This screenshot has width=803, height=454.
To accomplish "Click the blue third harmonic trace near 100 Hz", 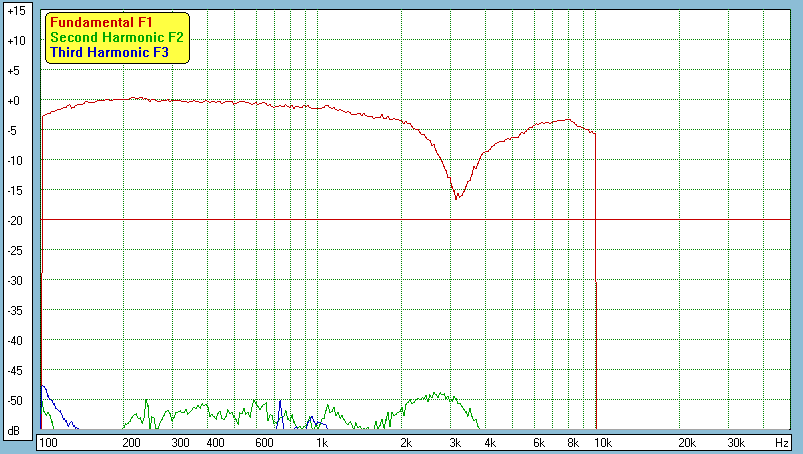I will tap(46, 395).
